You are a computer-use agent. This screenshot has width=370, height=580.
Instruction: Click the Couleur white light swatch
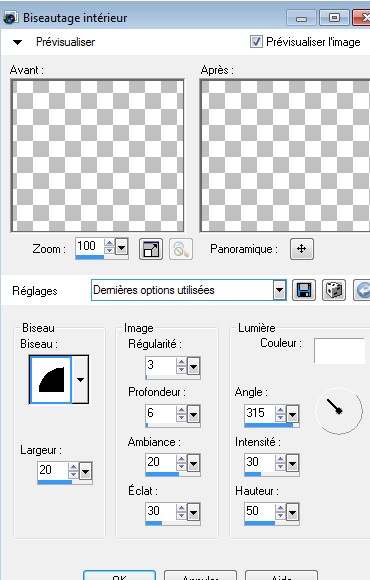coord(339,350)
